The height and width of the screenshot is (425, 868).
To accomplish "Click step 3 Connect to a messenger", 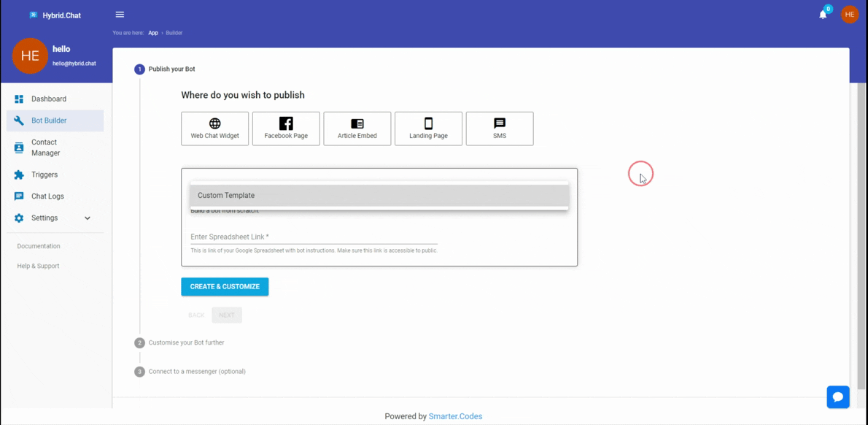I will click(x=190, y=371).
